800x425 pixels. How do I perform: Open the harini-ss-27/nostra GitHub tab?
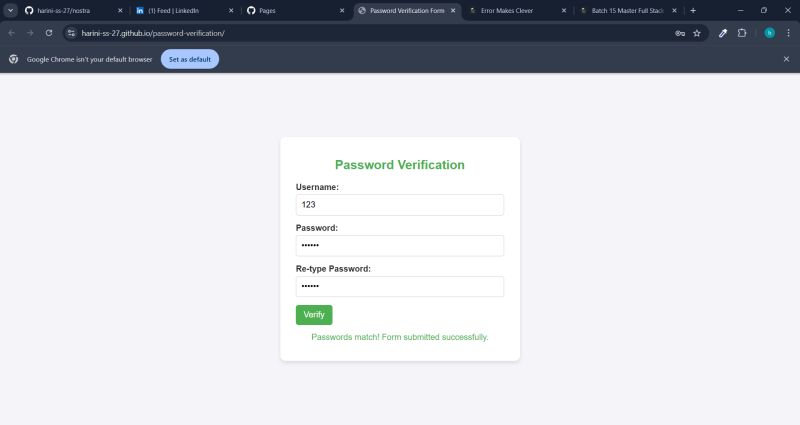74,10
